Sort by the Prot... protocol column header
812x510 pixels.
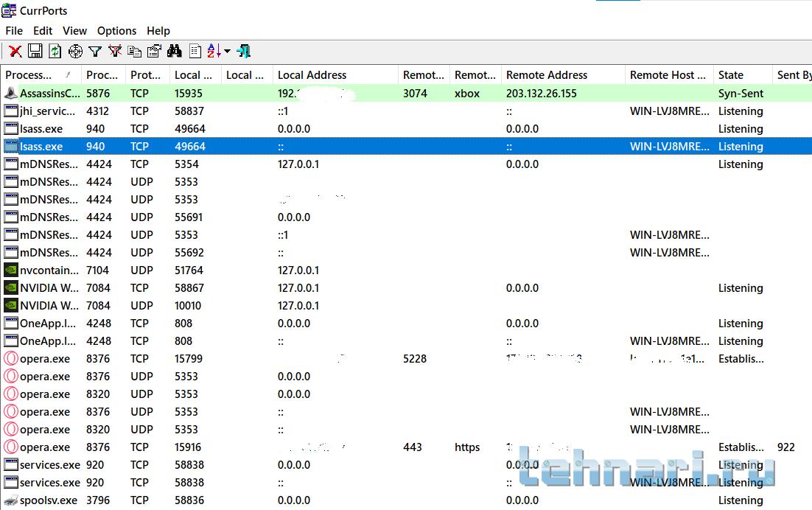coord(147,75)
